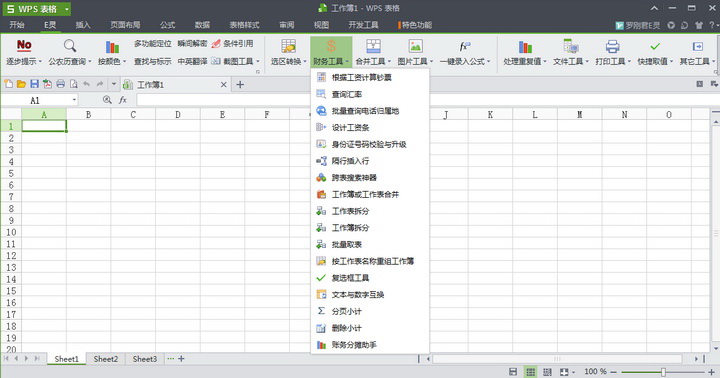This screenshot has width=720, height=378.
Task: Expand the 其它工具 dropdown arrow
Action: (713, 62)
